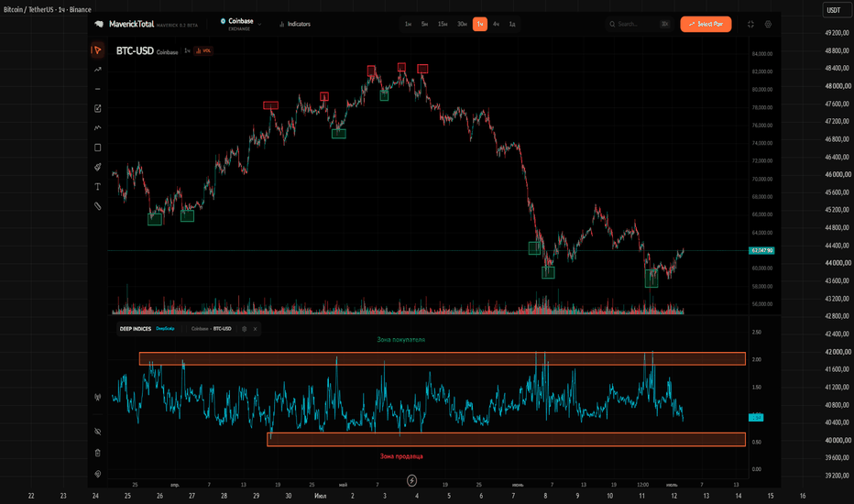Screen dimensions: 854x504
Task: Click the DEEP INDICES label
Action: pos(135,329)
